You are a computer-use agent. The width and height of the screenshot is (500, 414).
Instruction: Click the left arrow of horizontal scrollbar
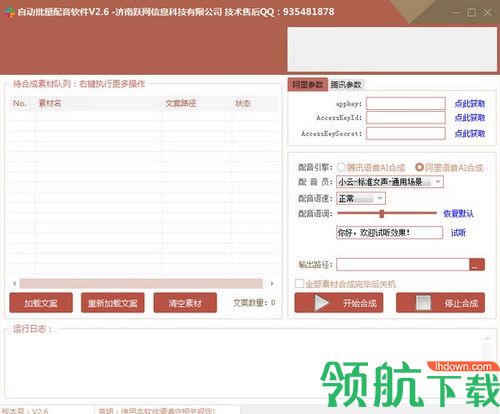pyautogui.click(x=14, y=284)
